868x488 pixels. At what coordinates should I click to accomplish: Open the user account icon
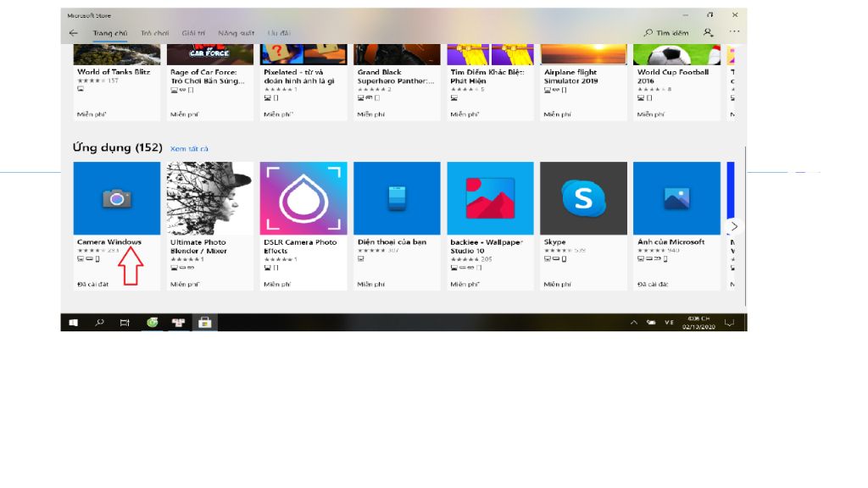(x=708, y=33)
